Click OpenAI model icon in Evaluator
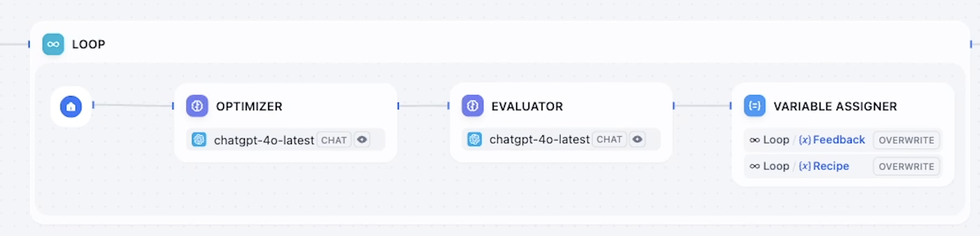Screen dimensions: 980x236 pos(474,139)
